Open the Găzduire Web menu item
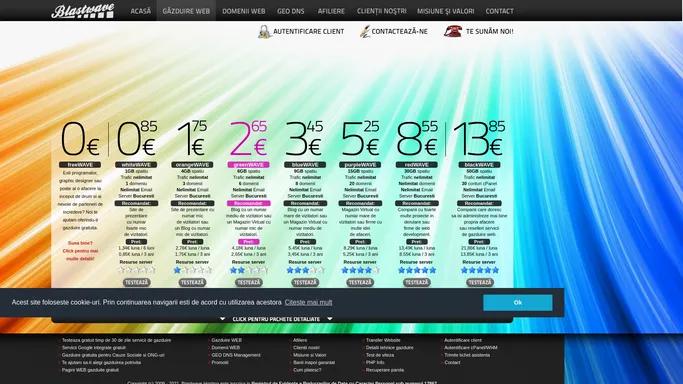The image size is (683, 384). pyautogui.click(x=186, y=11)
